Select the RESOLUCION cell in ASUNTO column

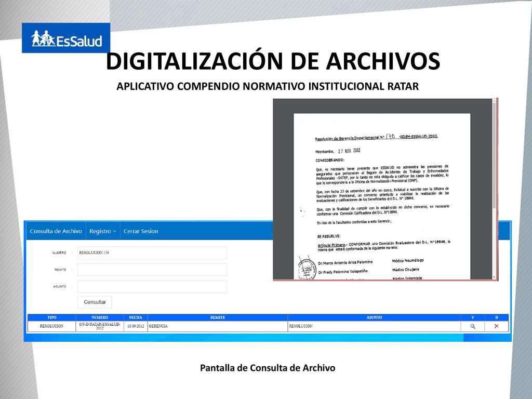point(374,326)
